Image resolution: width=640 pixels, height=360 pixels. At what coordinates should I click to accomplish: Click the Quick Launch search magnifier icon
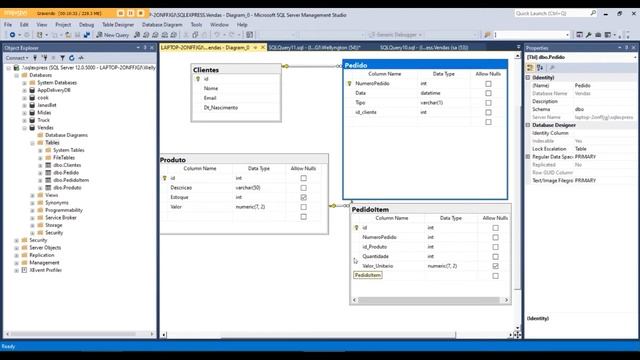(x=593, y=13)
